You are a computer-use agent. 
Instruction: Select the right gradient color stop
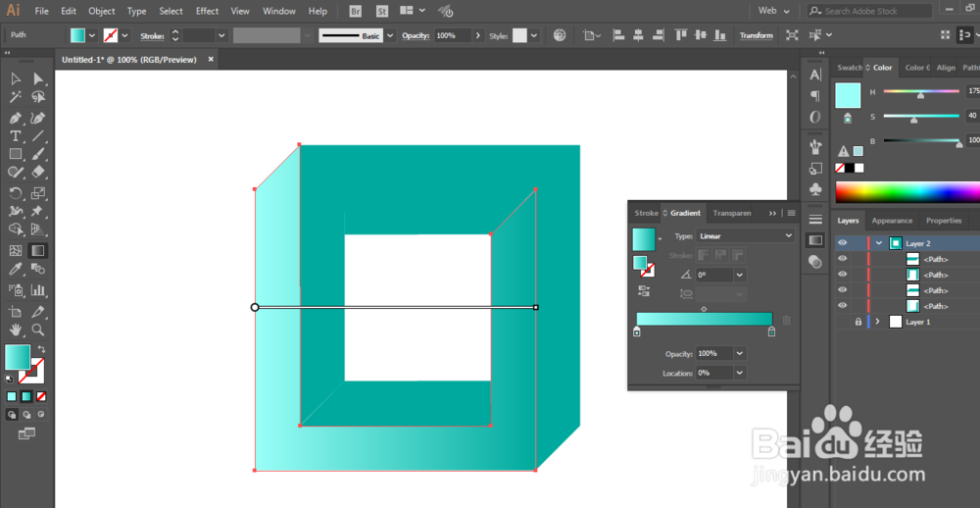point(772,331)
